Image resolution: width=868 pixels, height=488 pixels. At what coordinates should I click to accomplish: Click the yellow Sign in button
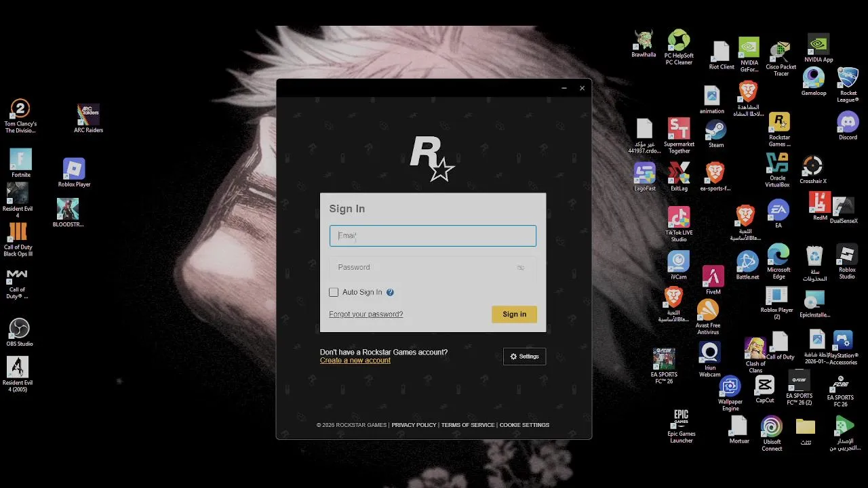pyautogui.click(x=514, y=314)
